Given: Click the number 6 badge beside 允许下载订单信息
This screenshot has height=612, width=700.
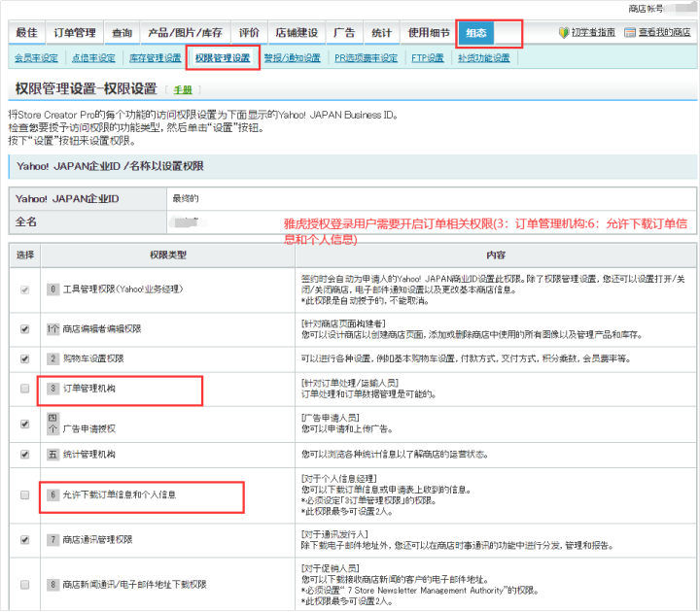Looking at the screenshot, I should pos(52,494).
